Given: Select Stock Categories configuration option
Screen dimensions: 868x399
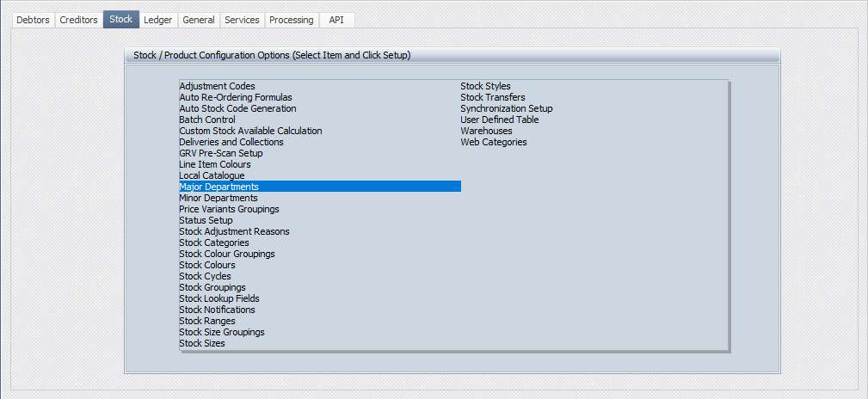Looking at the screenshot, I should click(213, 242).
